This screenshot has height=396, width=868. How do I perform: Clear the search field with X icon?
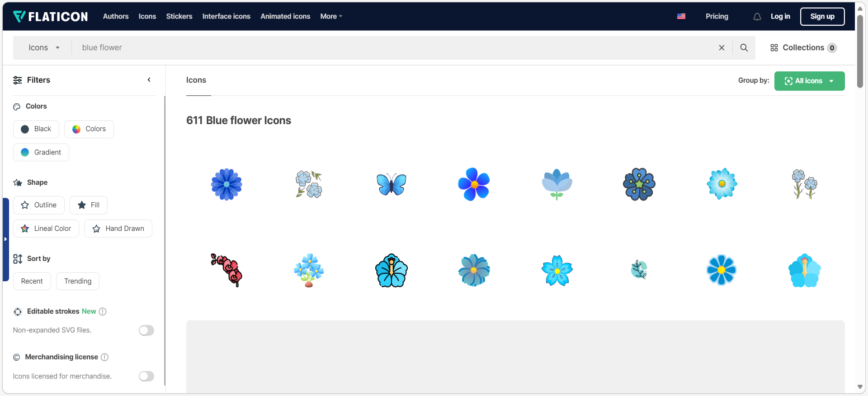point(722,48)
